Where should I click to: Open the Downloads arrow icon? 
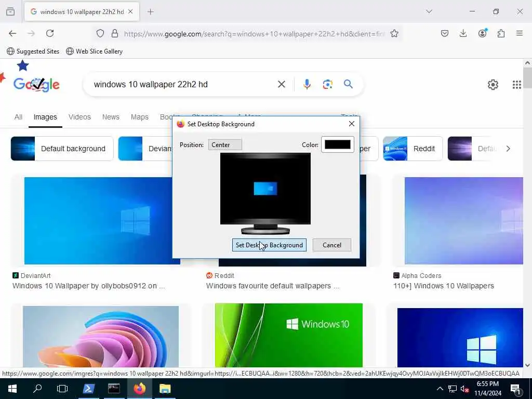(463, 33)
